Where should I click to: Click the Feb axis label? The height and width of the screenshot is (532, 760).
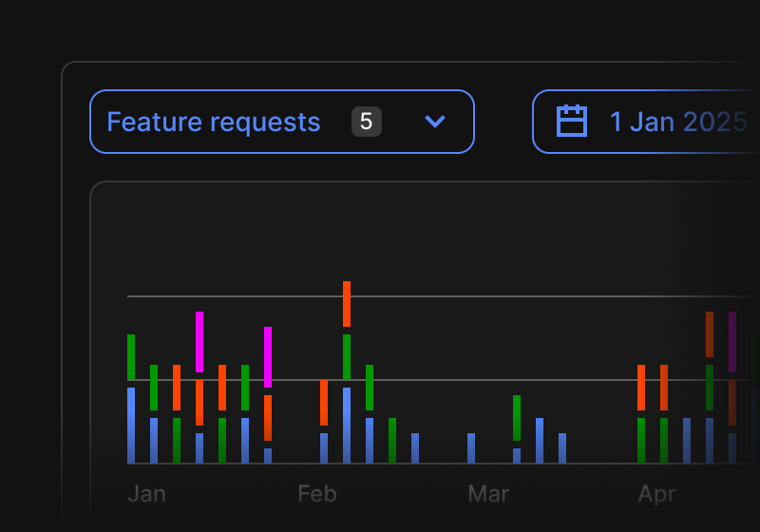(x=317, y=494)
